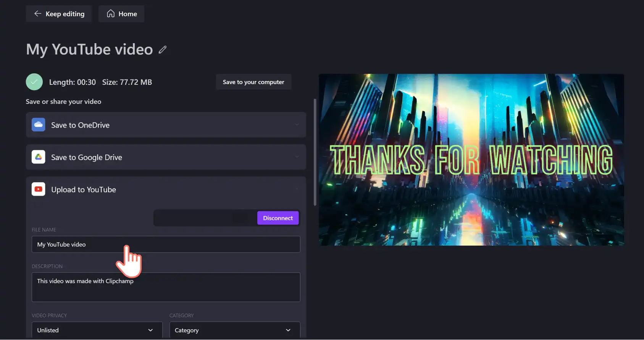
Task: Click the Keep editing button
Action: (x=59, y=14)
